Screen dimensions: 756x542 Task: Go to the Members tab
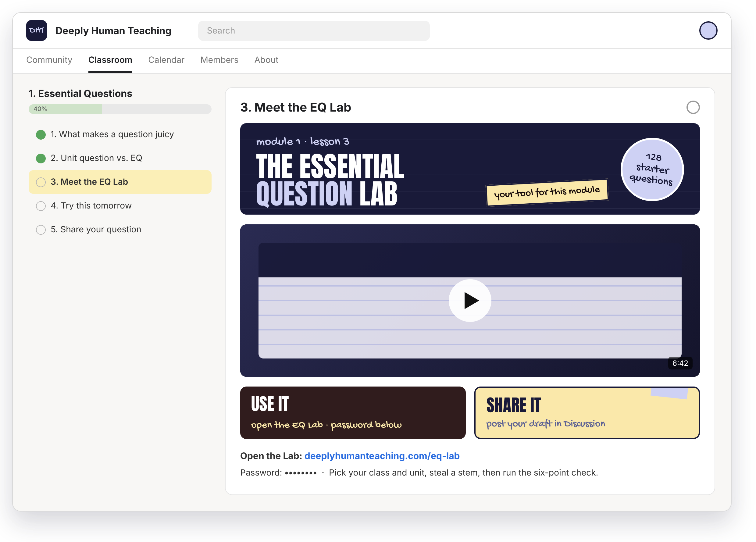point(219,60)
